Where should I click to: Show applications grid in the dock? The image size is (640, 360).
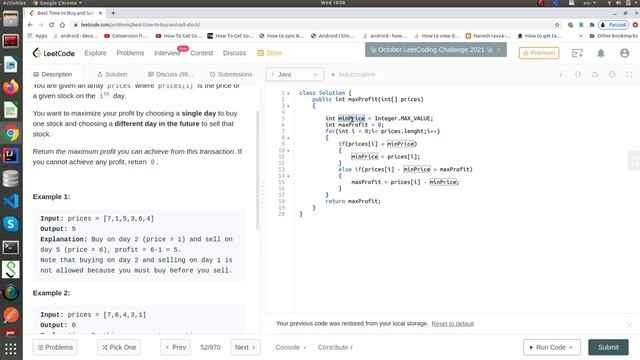click(11, 349)
